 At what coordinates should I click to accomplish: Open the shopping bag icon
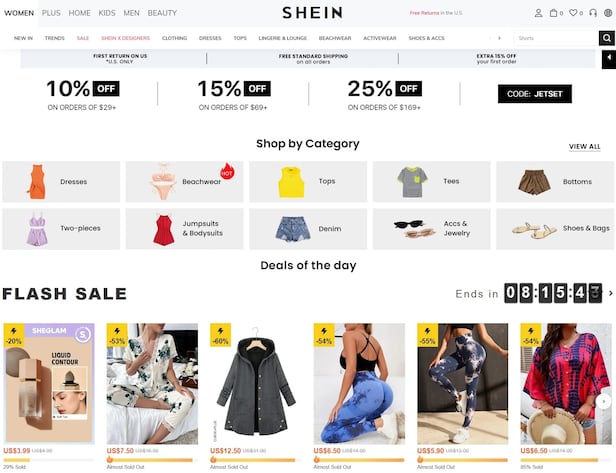coord(553,13)
